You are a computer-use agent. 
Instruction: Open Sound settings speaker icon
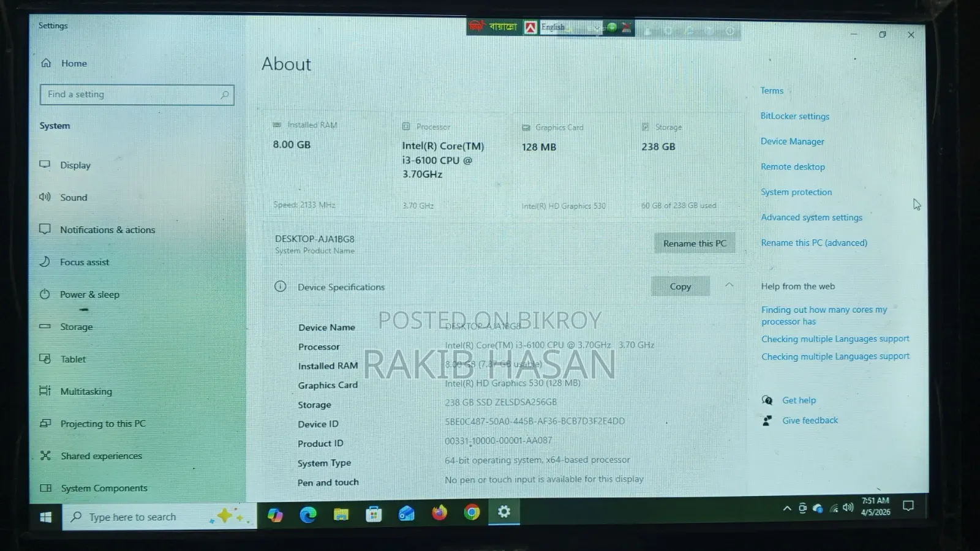pos(45,197)
